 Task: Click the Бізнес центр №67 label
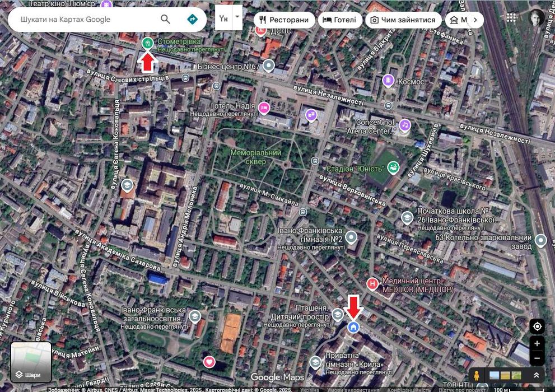pos(228,66)
